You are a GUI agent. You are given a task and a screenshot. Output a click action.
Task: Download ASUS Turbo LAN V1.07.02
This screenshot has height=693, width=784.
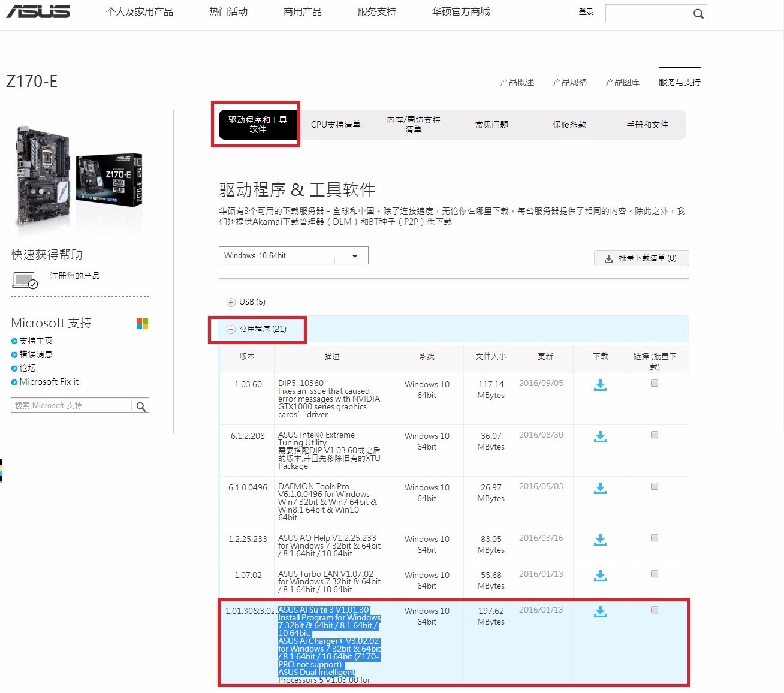point(600,576)
